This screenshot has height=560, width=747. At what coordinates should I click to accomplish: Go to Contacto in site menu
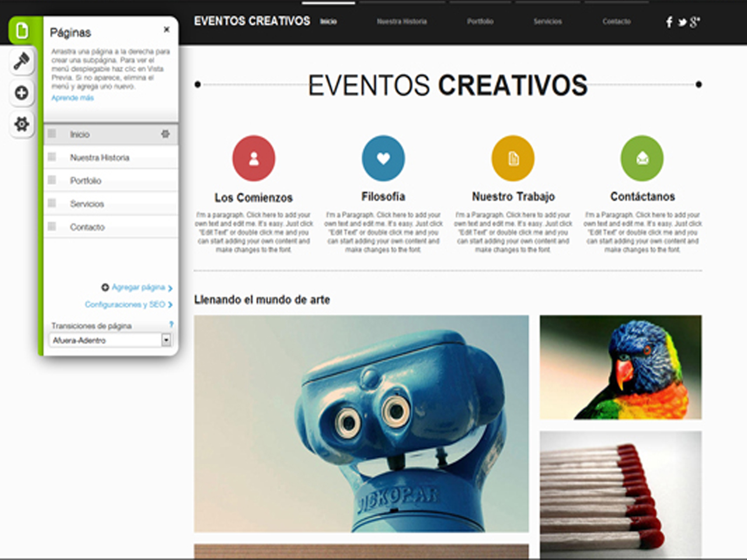[616, 22]
